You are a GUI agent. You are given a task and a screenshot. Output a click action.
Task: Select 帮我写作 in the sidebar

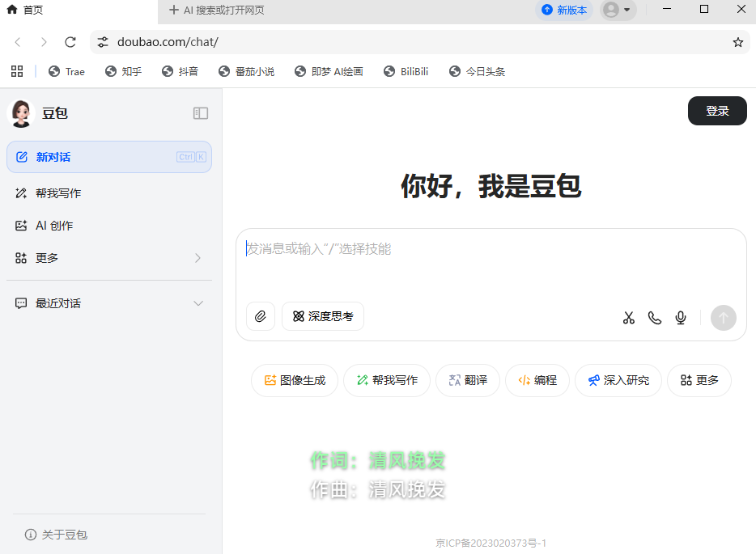click(x=58, y=193)
